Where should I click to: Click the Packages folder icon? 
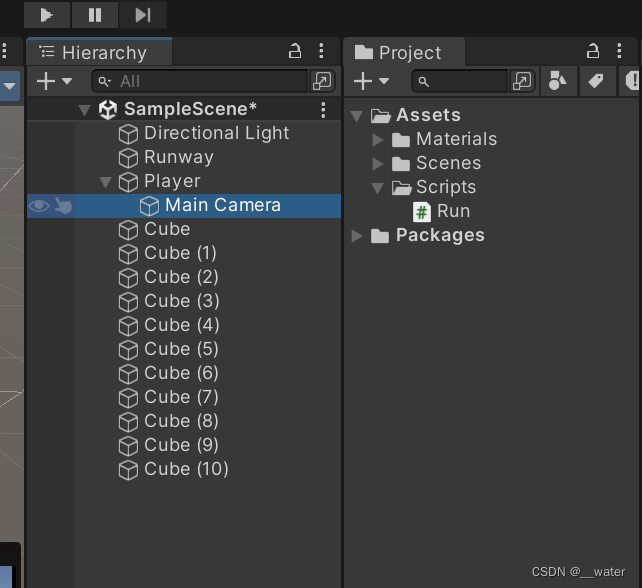point(380,236)
